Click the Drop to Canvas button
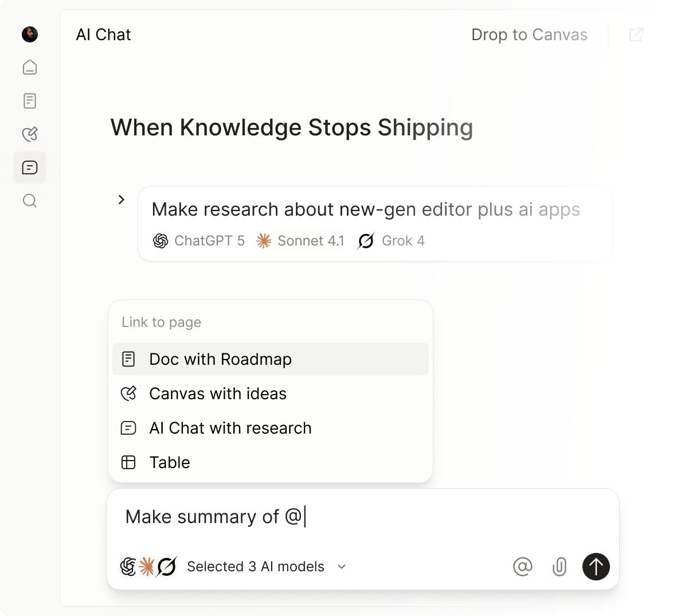This screenshot has height=616, width=673. click(x=529, y=35)
